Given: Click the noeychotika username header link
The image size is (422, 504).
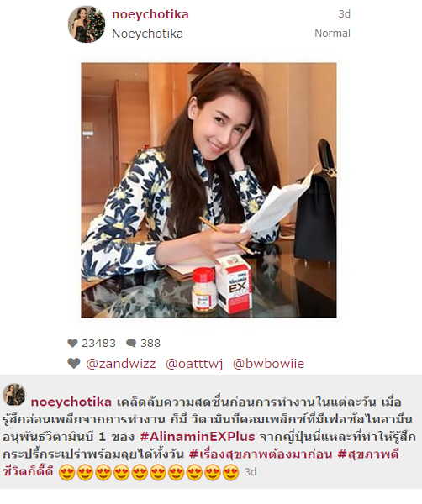Looking at the screenshot, I should [150, 14].
